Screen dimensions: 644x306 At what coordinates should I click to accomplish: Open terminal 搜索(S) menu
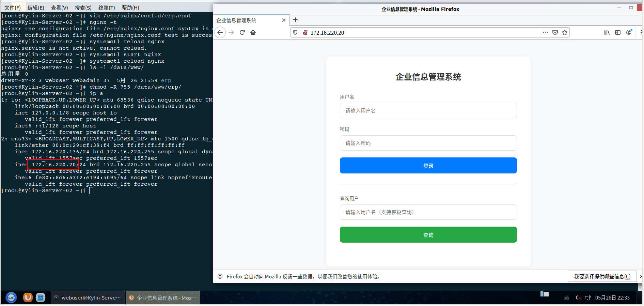pos(83,7)
